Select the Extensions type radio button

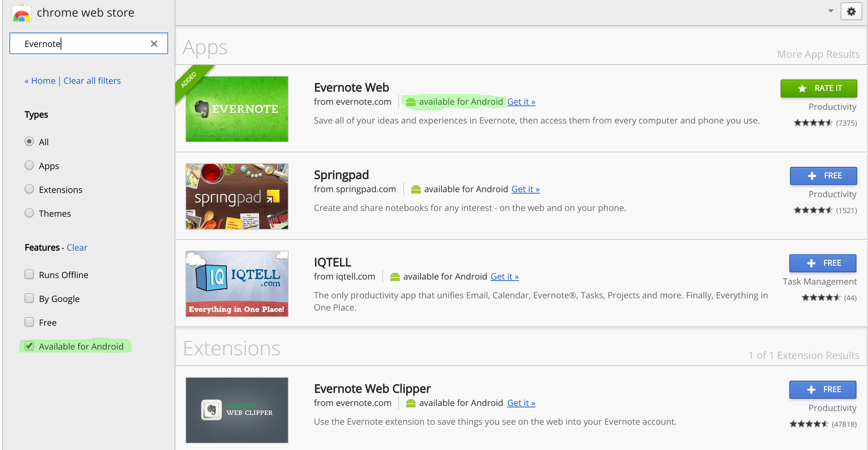click(x=29, y=189)
